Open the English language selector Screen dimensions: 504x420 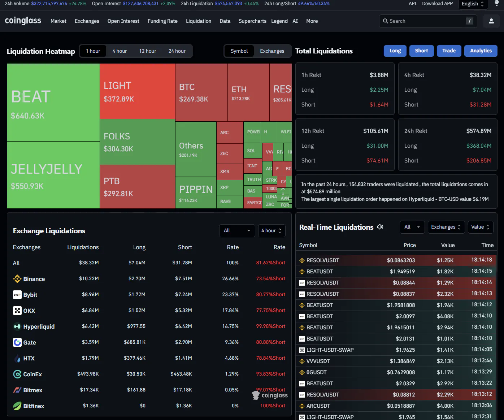pyautogui.click(x=473, y=4)
